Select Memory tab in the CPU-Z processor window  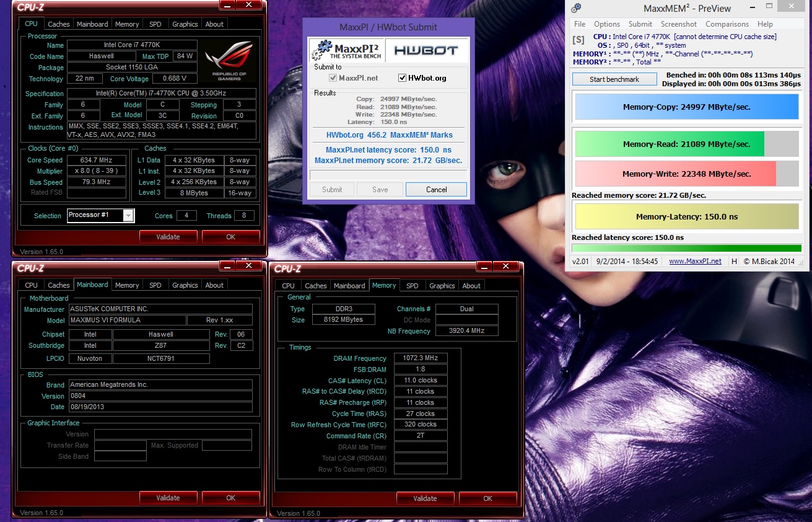(x=127, y=24)
